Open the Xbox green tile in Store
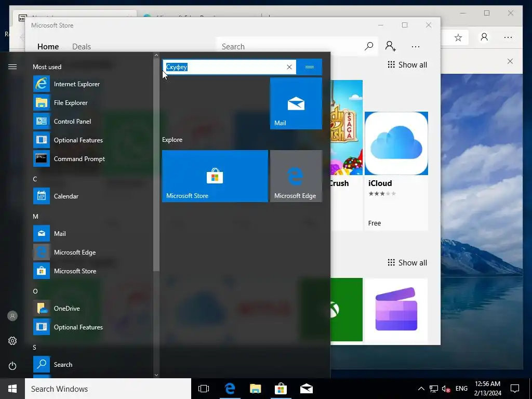The width and height of the screenshot is (532, 399). [x=347, y=310]
